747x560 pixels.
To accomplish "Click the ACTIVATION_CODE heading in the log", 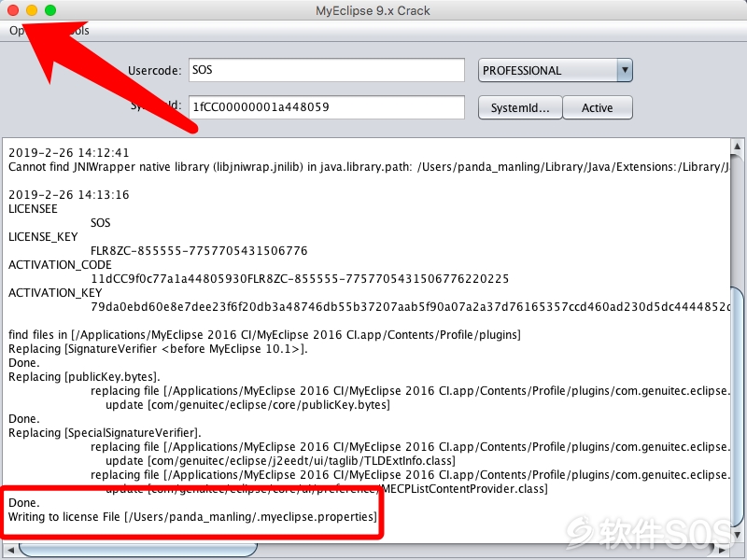I will click(60, 265).
